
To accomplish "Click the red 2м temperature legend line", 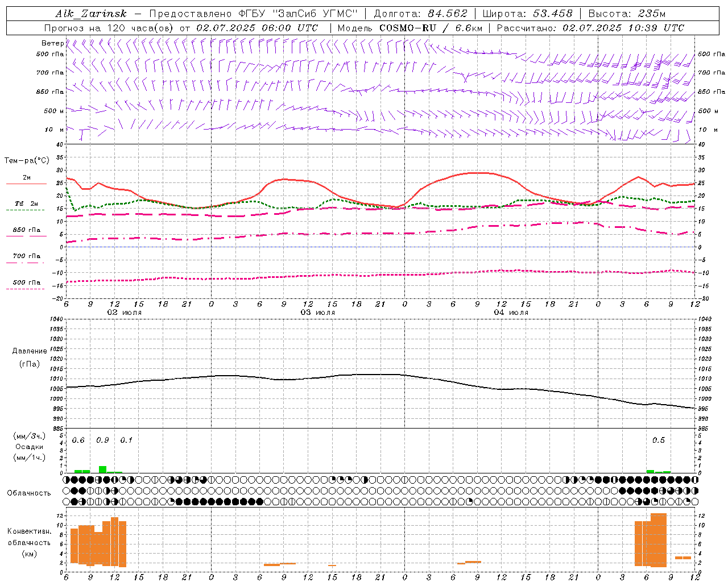I will (26, 184).
